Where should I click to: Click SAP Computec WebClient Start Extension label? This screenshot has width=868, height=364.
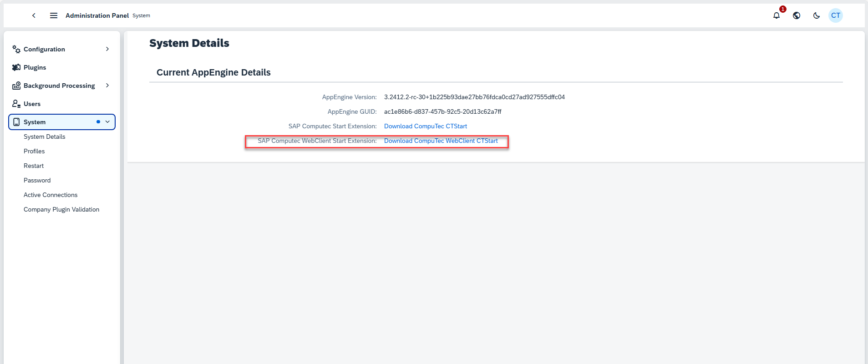(x=317, y=141)
